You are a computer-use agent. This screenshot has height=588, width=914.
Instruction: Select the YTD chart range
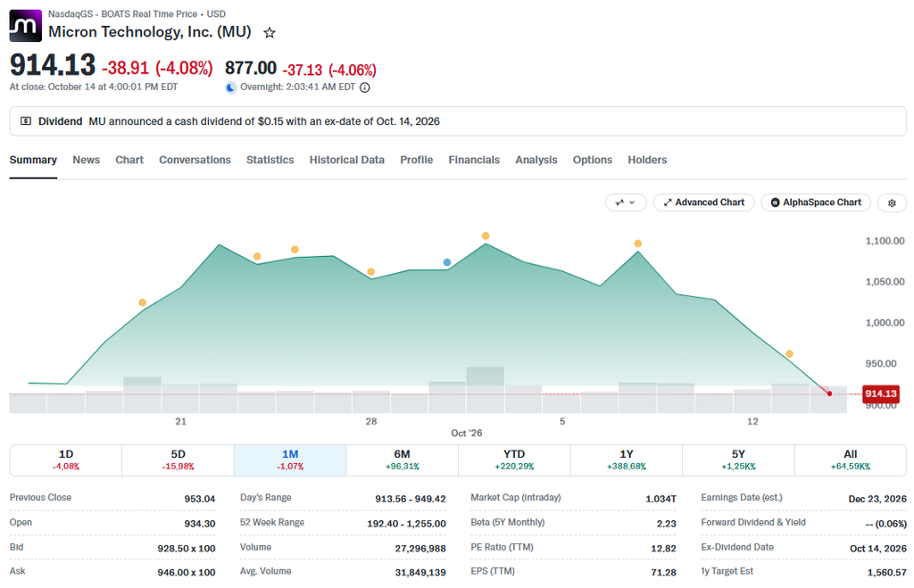pos(514,460)
